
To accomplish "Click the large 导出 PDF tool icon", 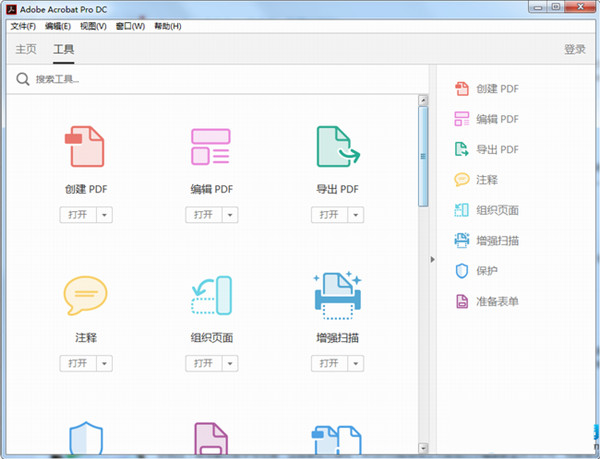I will coord(336,147).
